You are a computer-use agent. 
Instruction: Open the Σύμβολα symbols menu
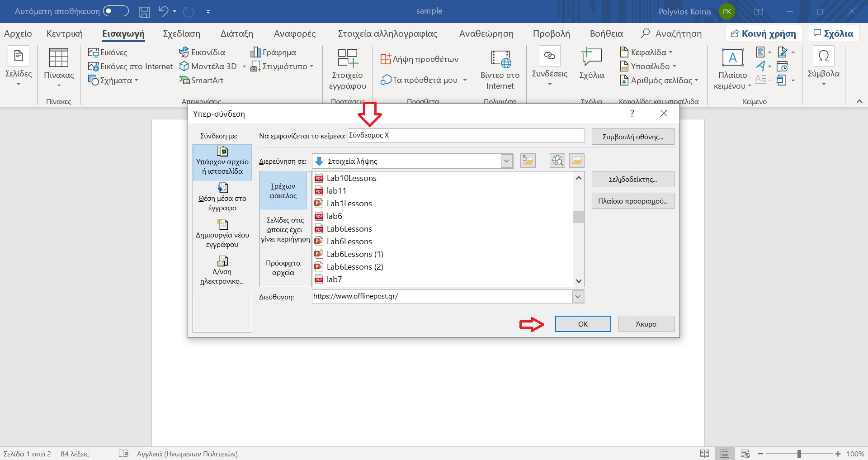824,67
